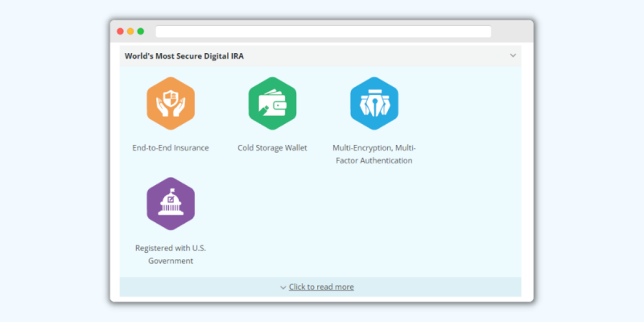
Task: Collapse the World's Most Secure Digital IRA section
Action: (513, 56)
